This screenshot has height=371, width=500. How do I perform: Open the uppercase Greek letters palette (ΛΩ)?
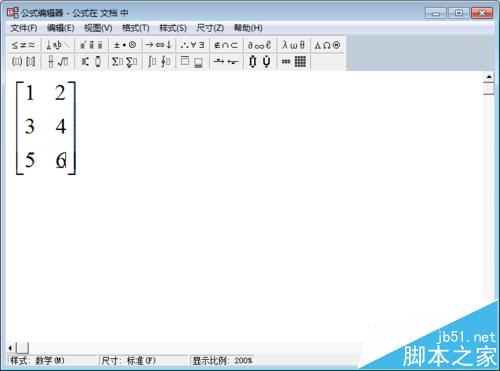coord(327,45)
